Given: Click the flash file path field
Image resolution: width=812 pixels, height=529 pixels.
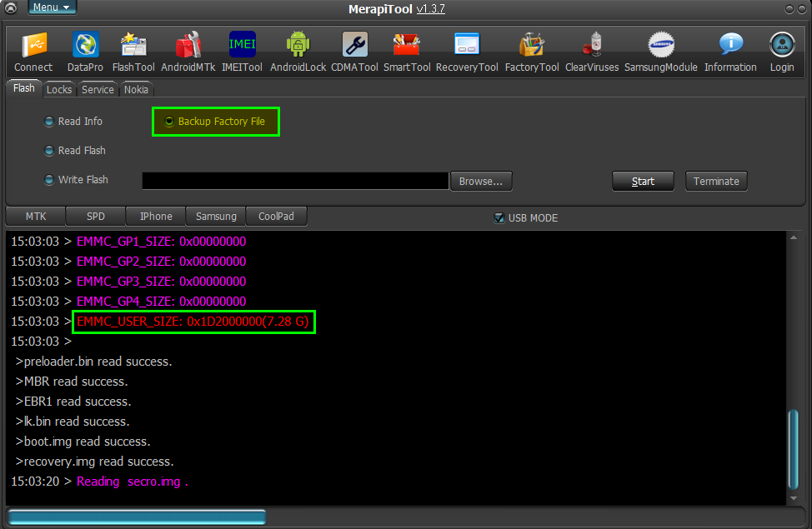Looking at the screenshot, I should (x=295, y=181).
